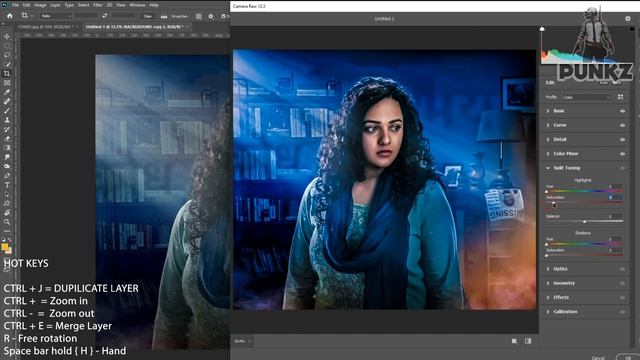
Task: Toggle Detail panel eye visibility
Action: coord(622,140)
